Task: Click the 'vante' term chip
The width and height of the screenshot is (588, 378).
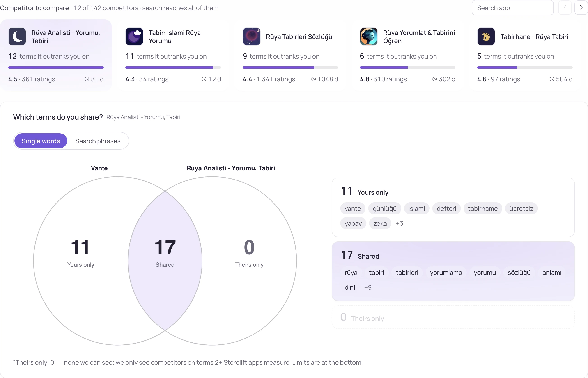Action: (353, 209)
